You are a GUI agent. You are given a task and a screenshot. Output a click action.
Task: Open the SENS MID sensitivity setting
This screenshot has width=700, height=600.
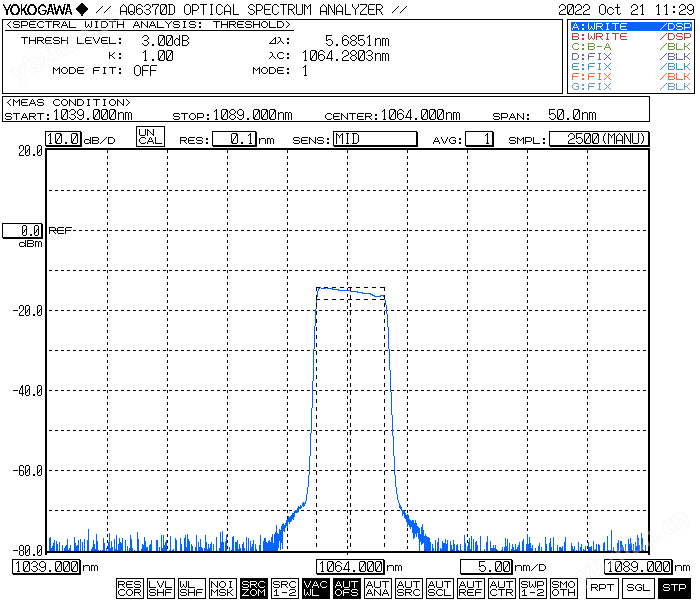[x=374, y=139]
